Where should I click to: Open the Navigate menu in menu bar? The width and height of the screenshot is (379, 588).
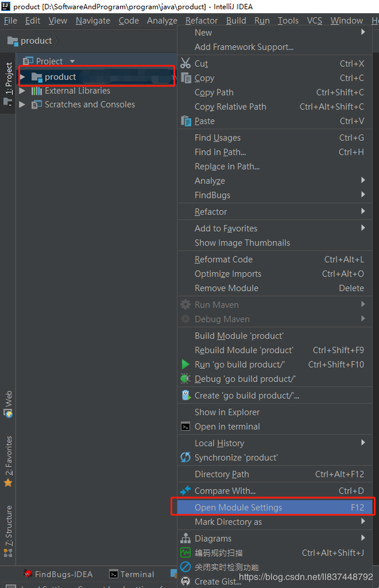click(92, 20)
